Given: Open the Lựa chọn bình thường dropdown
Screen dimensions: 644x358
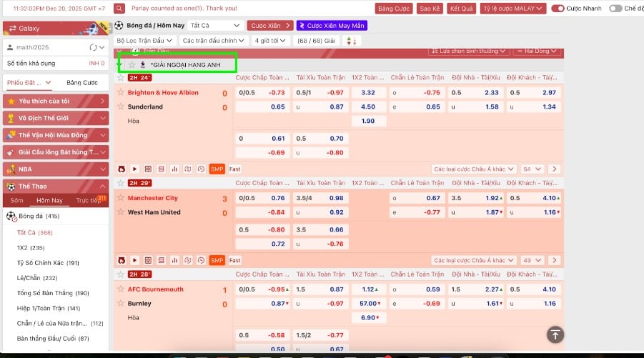Looking at the screenshot, I should click(469, 51).
